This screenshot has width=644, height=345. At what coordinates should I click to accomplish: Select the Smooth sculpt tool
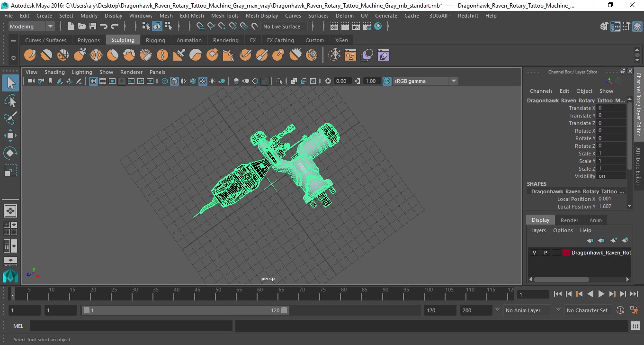[46, 55]
